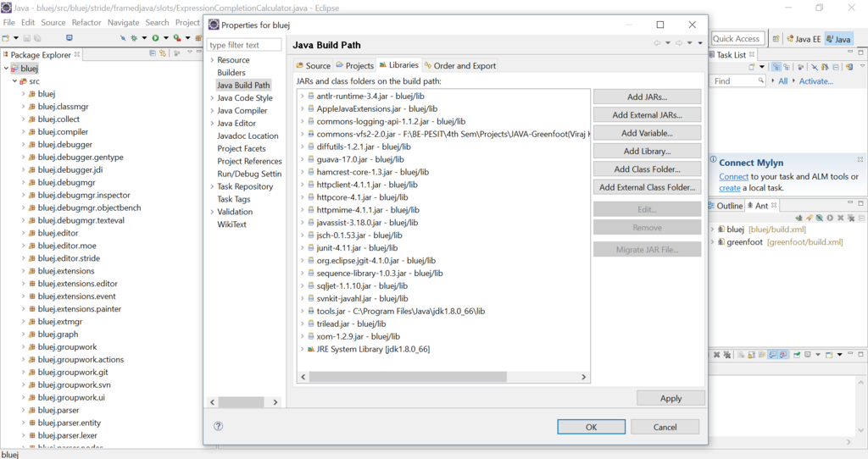Open the Search menu
The image size is (868, 459).
(157, 23)
